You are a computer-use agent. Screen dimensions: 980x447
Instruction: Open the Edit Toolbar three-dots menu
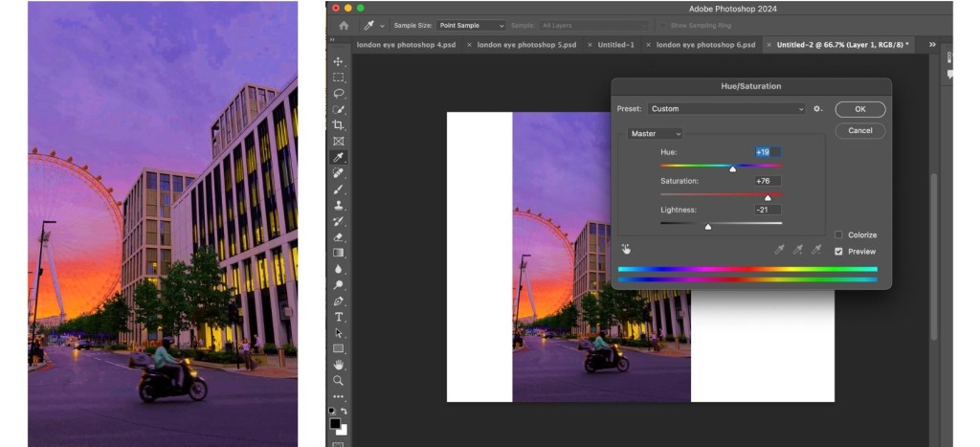(338, 396)
